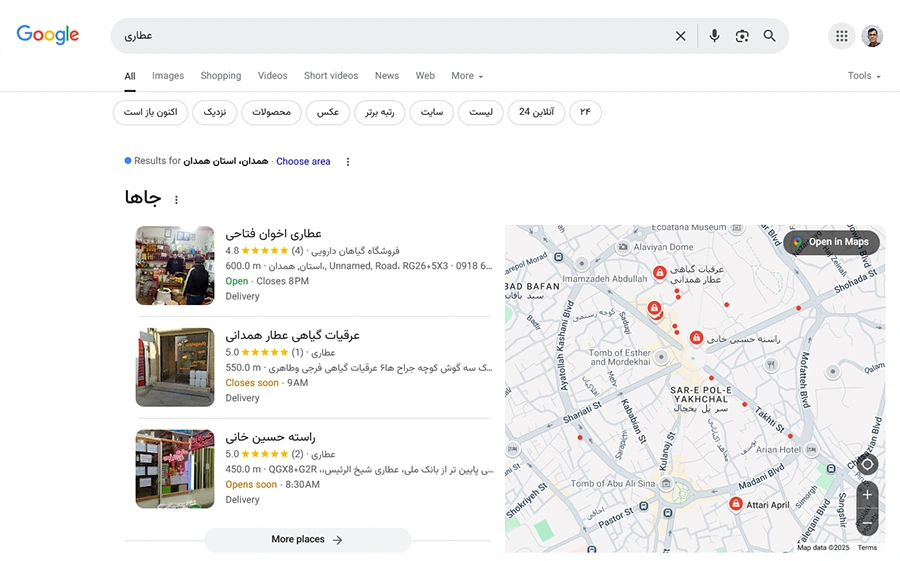Expand the Tools dropdown
Screen dimensions: 900x561
coord(864,76)
